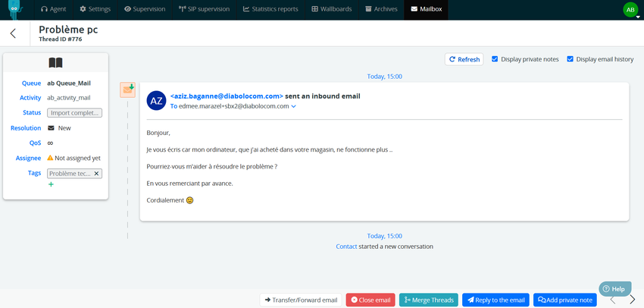This screenshot has width=644, height=308.
Task: Go to next thread arrow
Action: coord(633,300)
